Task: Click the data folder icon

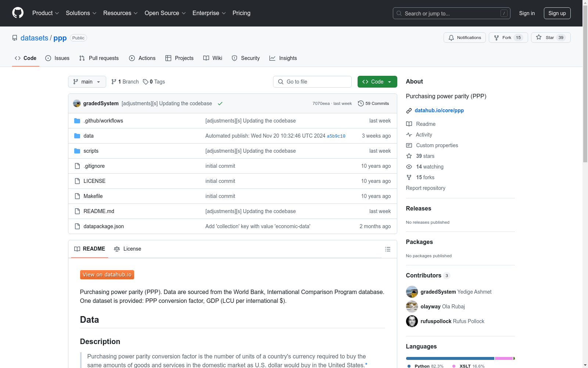Action: [x=77, y=136]
